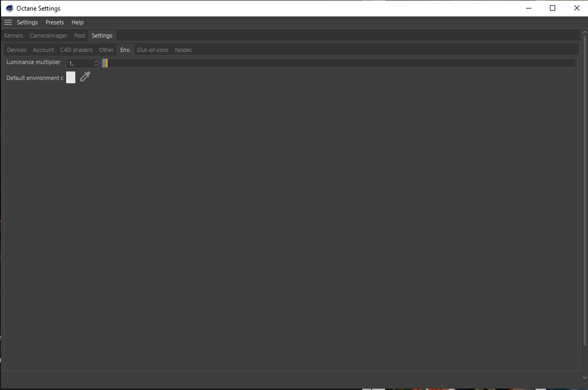This screenshot has width=588, height=390.
Task: Open the Other sub-tab
Action: click(106, 50)
